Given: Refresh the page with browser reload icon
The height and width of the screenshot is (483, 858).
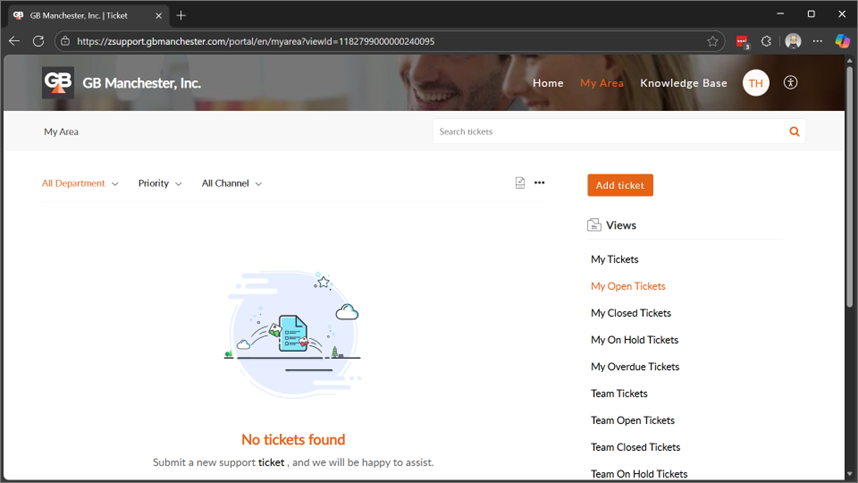Looking at the screenshot, I should click(38, 41).
